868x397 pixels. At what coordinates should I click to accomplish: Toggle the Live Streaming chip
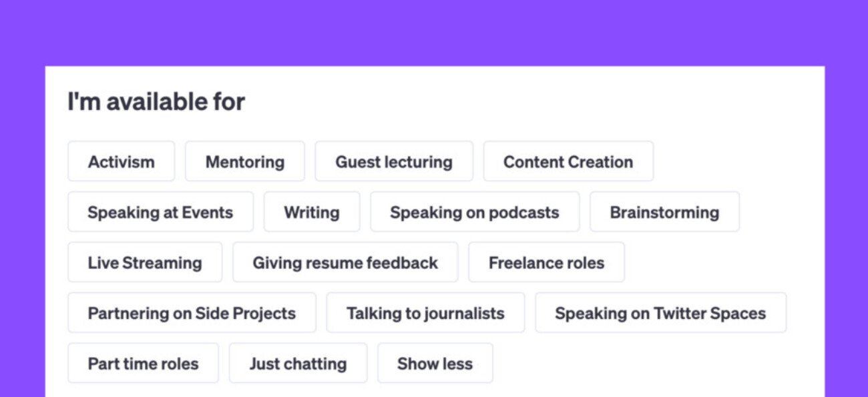[x=144, y=262]
